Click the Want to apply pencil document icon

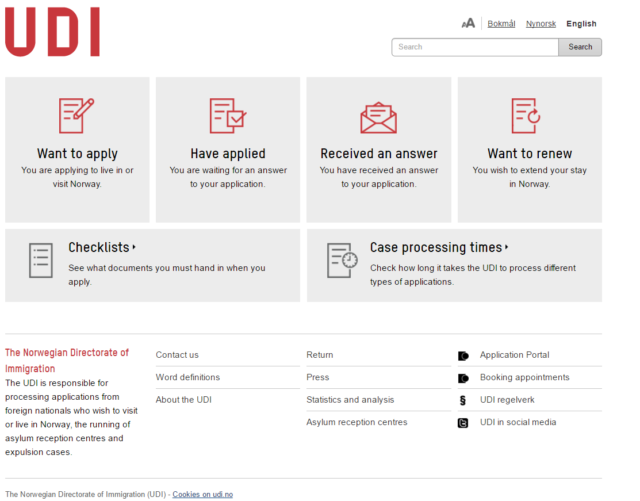[76, 116]
